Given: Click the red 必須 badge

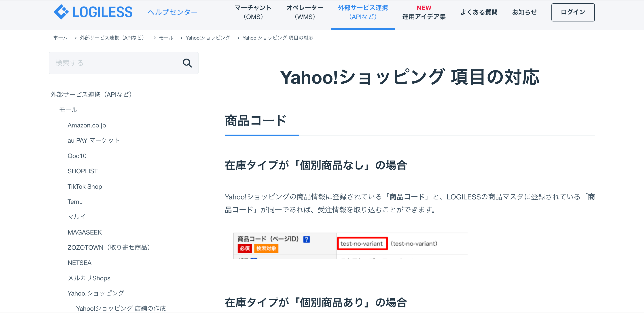Looking at the screenshot, I should [244, 248].
